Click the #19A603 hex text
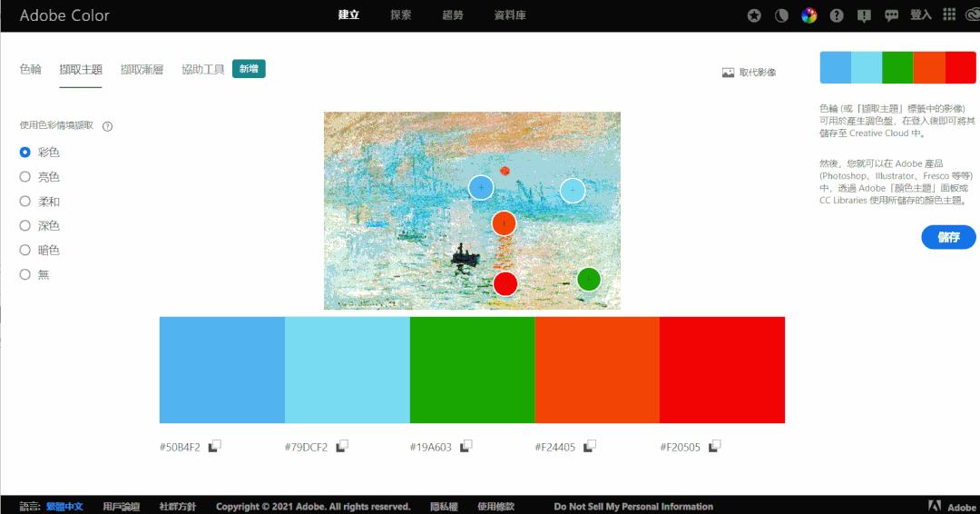Screen dimensions: 980x514 click(431, 447)
